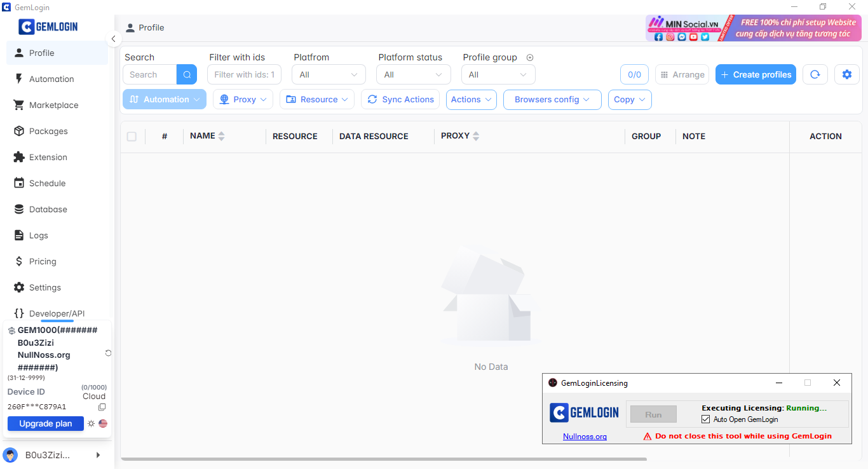
Task: Open the Platfrom dropdown
Action: [329, 74]
